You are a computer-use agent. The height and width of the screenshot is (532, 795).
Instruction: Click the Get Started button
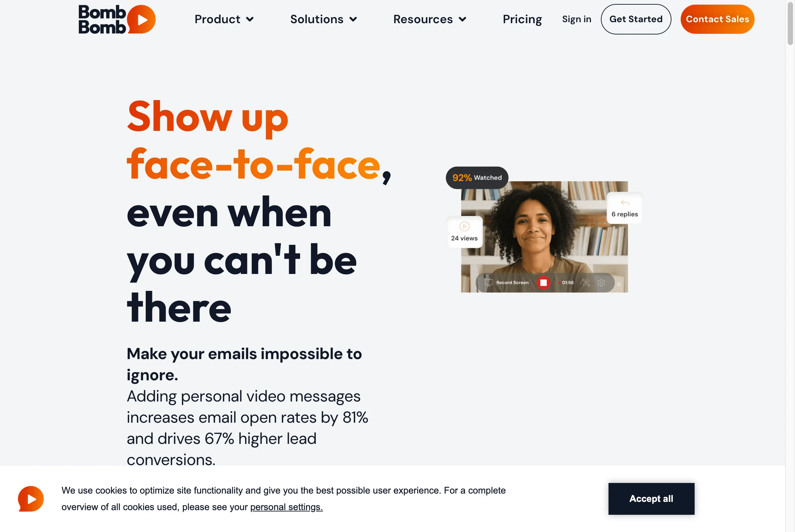pos(636,19)
